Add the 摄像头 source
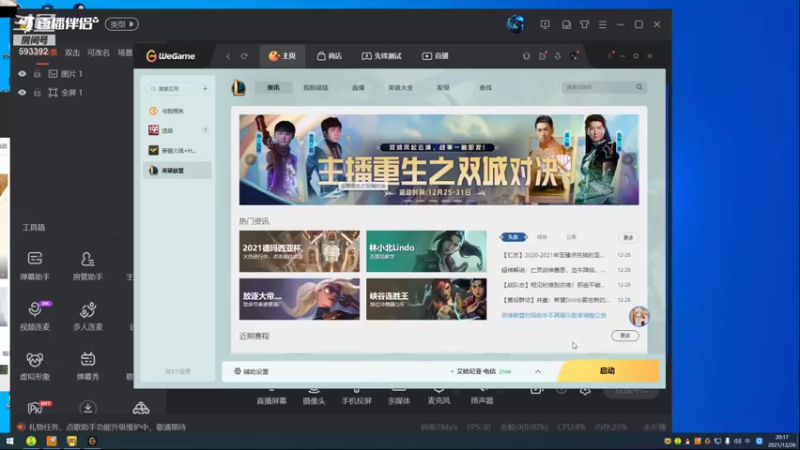The width and height of the screenshot is (800, 450). (314, 397)
